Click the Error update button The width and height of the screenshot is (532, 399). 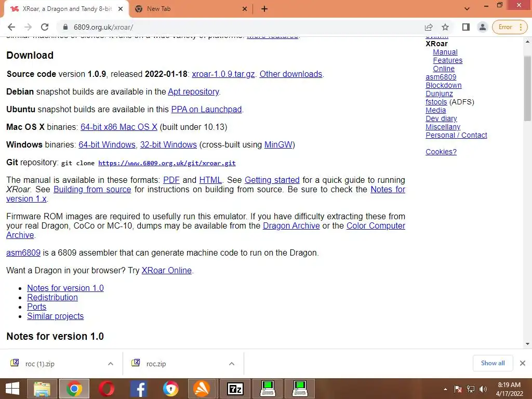(509, 27)
